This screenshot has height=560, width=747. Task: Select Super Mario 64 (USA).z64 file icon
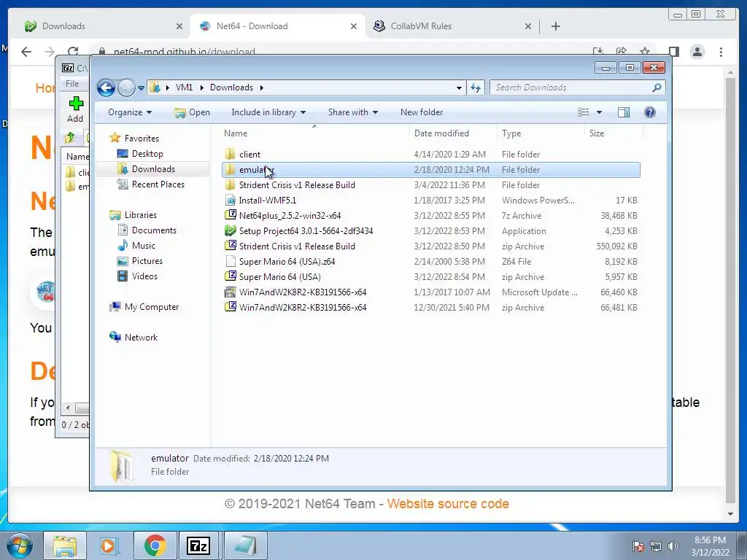click(x=230, y=262)
